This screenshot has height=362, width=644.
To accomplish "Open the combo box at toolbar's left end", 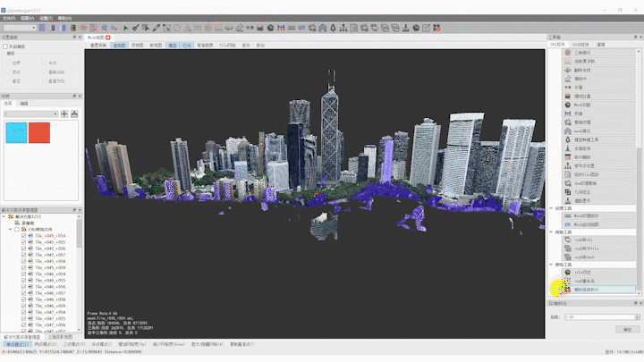I will (20, 28).
